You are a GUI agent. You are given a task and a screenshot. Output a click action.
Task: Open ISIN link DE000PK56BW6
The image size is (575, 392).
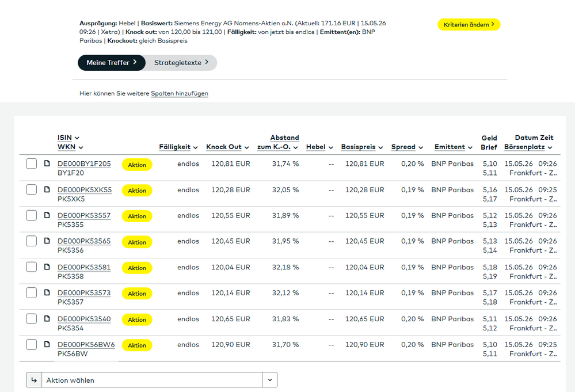tap(86, 344)
